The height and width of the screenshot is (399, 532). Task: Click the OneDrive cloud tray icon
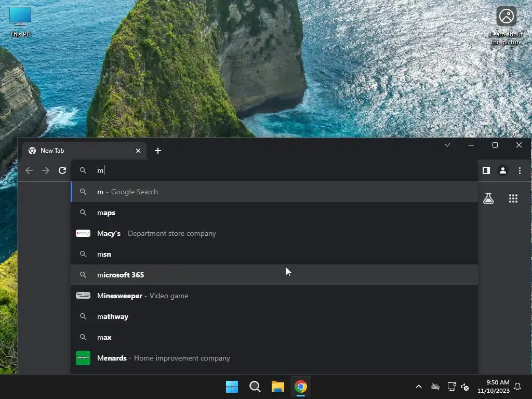click(435, 387)
